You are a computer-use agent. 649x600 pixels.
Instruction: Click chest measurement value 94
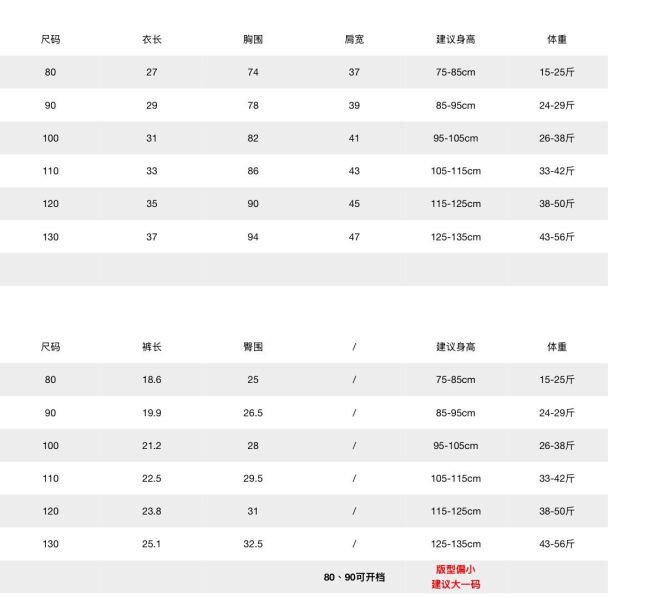(x=253, y=237)
